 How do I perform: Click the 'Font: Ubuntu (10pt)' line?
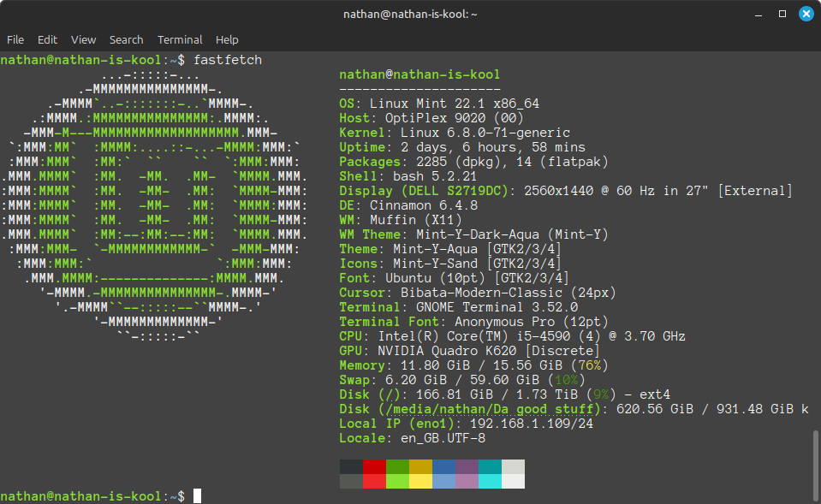455,278
